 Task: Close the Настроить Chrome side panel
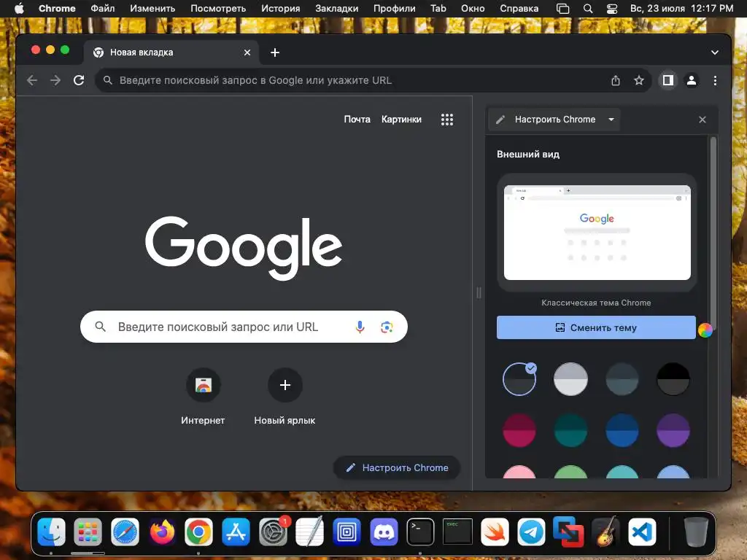(x=703, y=120)
